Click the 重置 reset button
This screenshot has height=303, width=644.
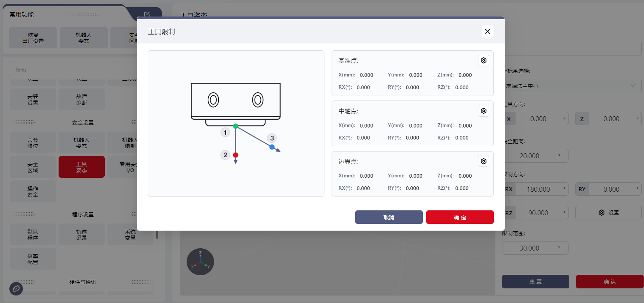point(535,282)
